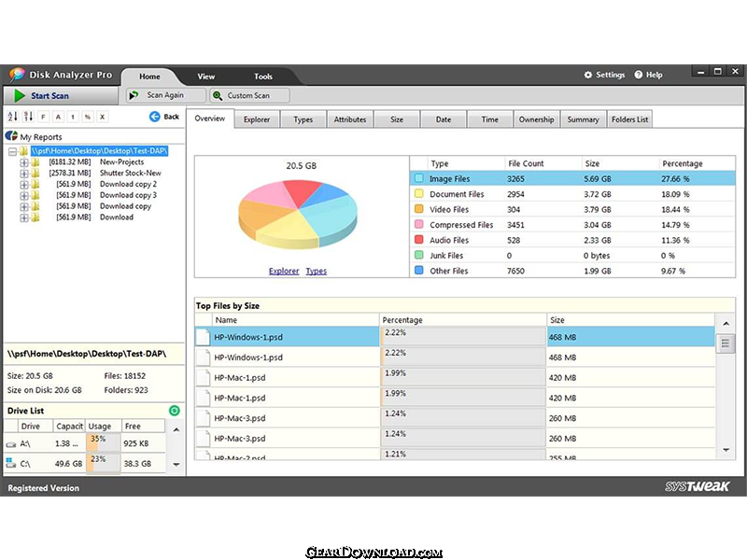Switch to the Ownership tab

pos(536,119)
